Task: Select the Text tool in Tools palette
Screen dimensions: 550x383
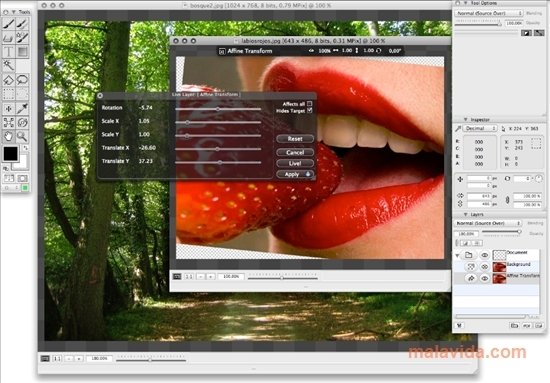Action: 8,51
